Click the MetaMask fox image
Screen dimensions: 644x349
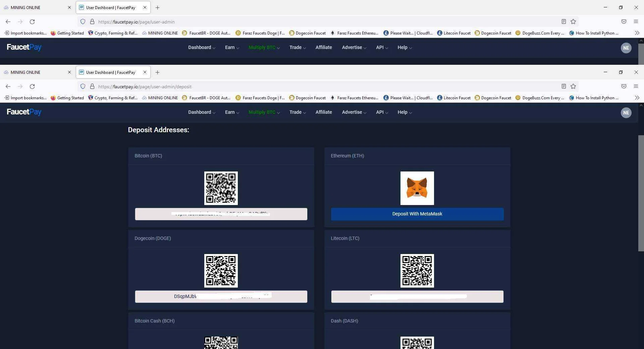point(417,188)
